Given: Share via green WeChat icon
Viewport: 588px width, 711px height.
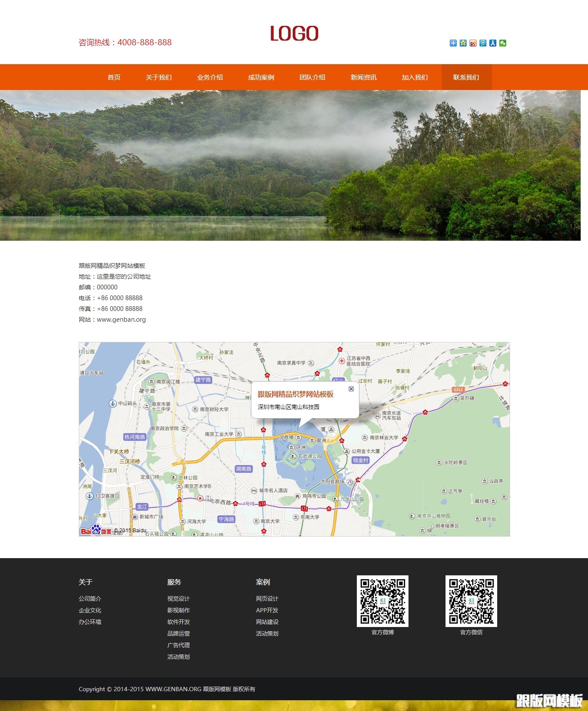Looking at the screenshot, I should pyautogui.click(x=502, y=43).
